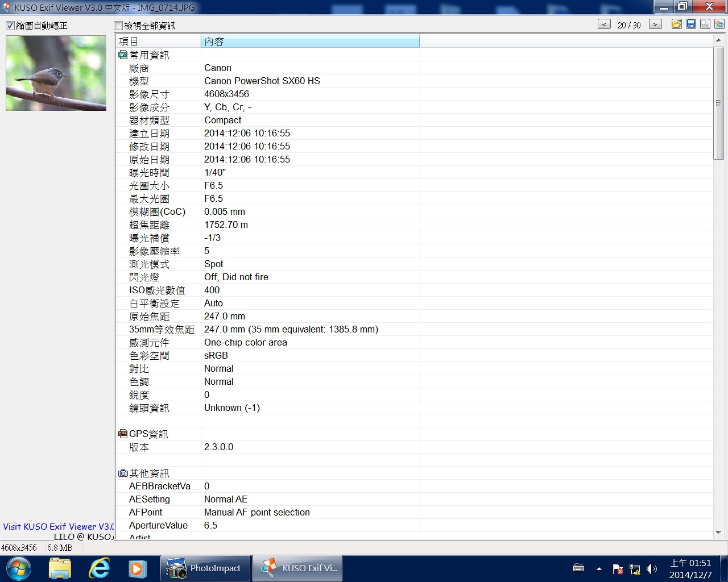The height and width of the screenshot is (582, 728).
Task: Click the taskbar clock showing 上午 01:51
Action: click(x=690, y=568)
